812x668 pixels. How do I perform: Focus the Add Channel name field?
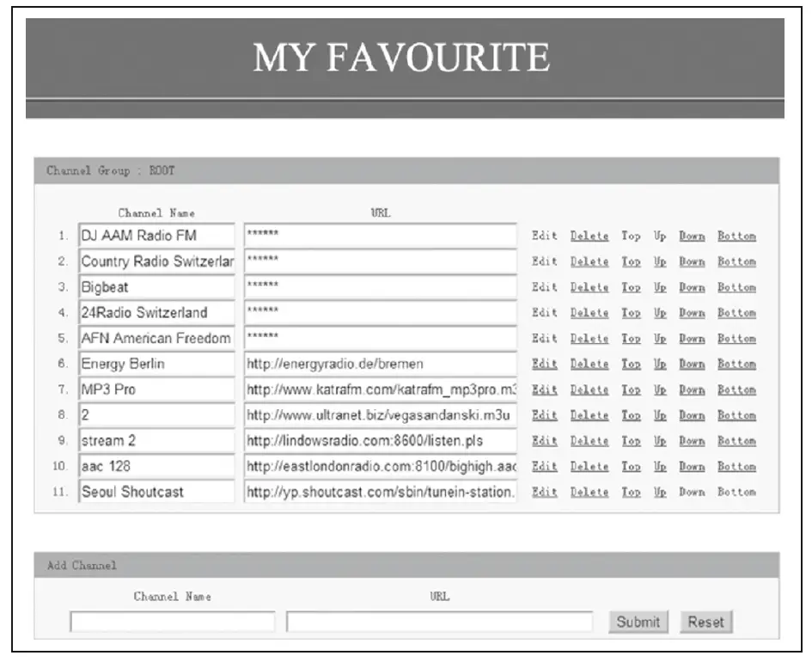(173, 622)
